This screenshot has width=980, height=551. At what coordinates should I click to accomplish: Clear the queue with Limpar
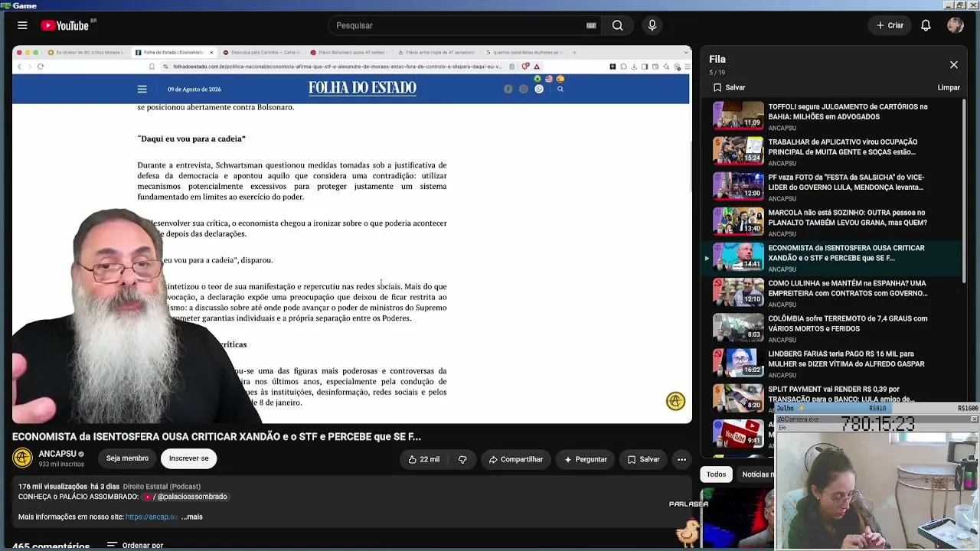(949, 87)
